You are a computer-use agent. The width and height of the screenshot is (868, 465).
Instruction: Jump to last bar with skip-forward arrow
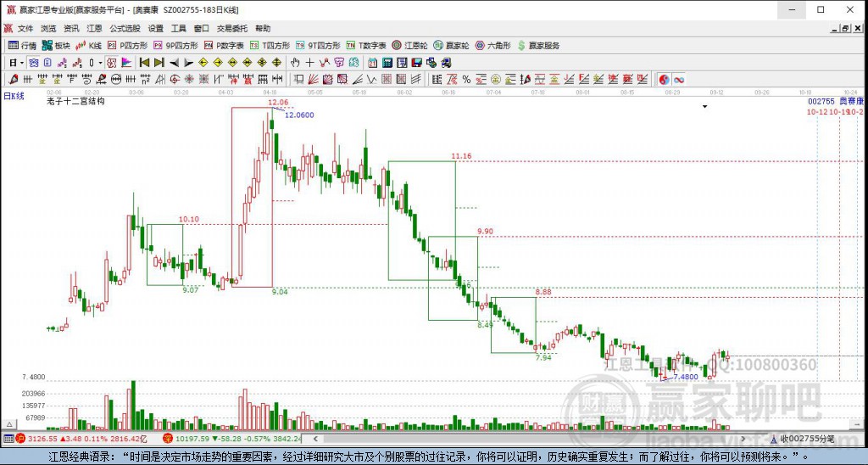pos(159,62)
